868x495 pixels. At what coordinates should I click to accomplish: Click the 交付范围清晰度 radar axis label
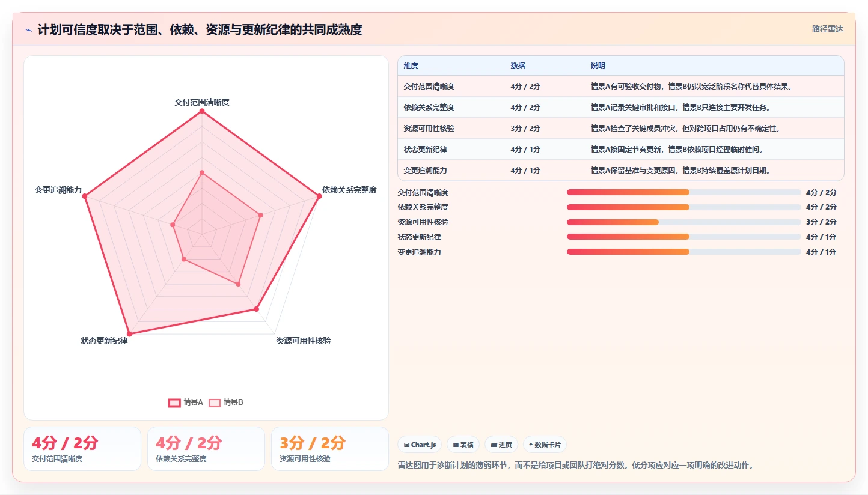click(202, 102)
